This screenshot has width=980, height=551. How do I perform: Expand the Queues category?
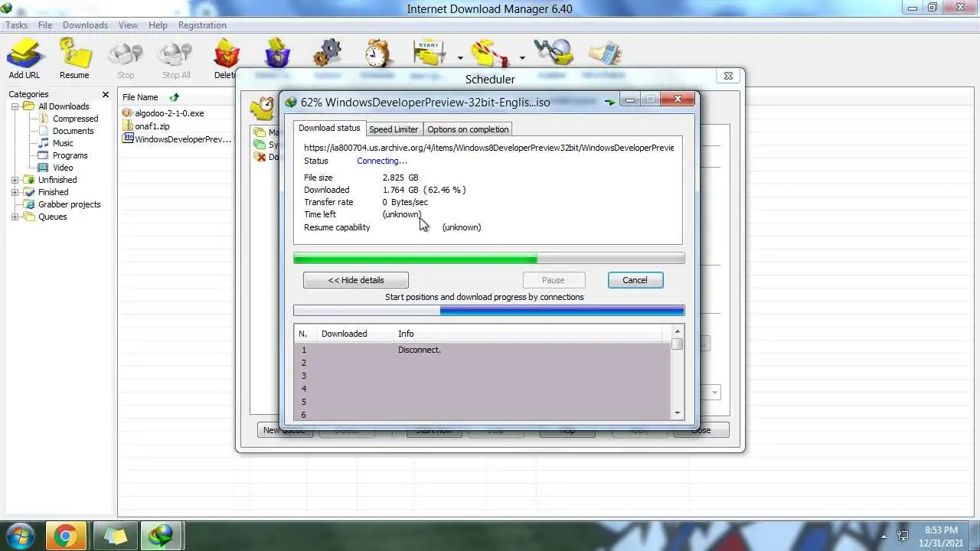(x=15, y=217)
